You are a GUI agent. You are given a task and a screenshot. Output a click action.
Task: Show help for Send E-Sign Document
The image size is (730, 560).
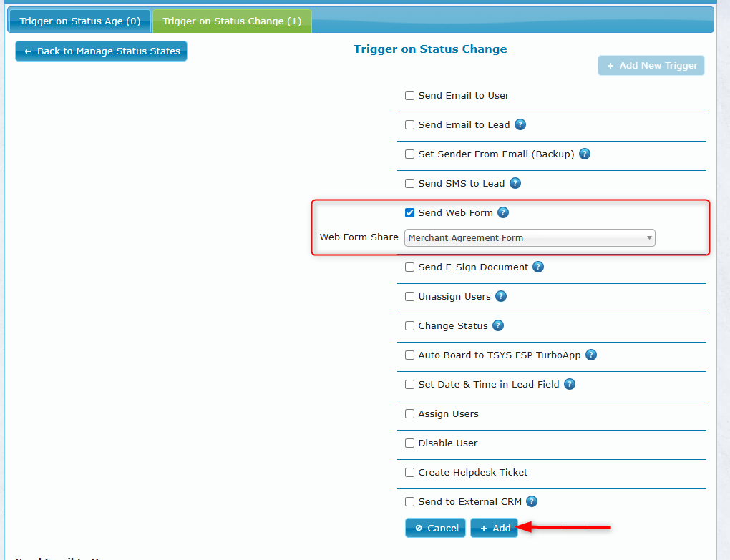tap(538, 267)
